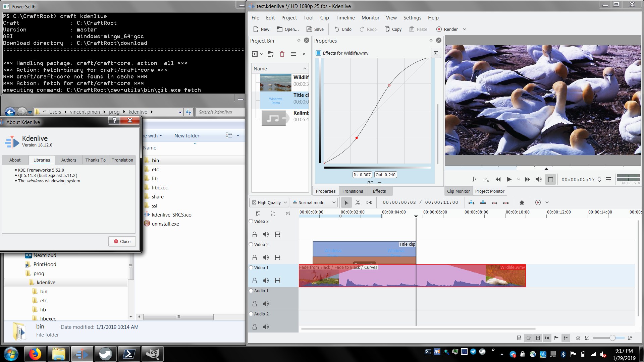Viewport: 644px width, 362px height.
Task: Open the Clip menu
Action: 324,18
